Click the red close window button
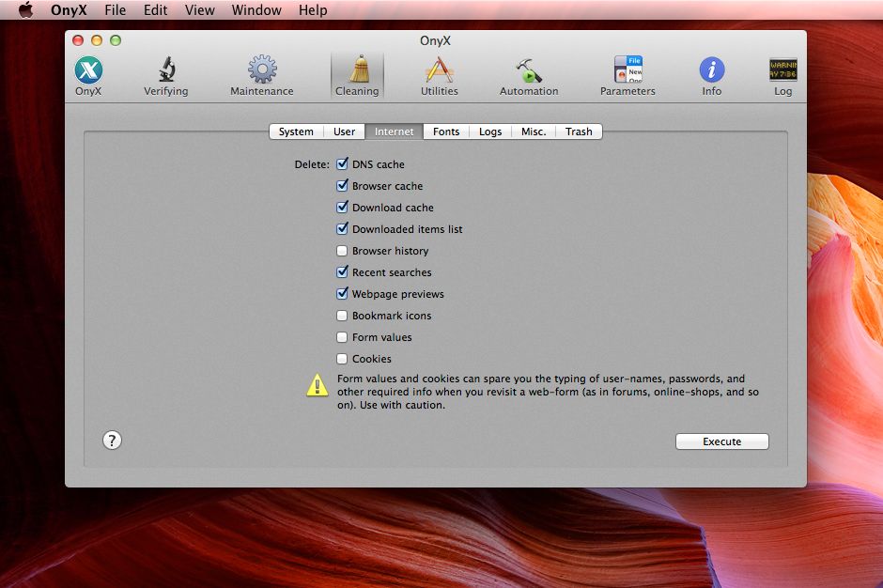The image size is (883, 588). click(x=78, y=40)
